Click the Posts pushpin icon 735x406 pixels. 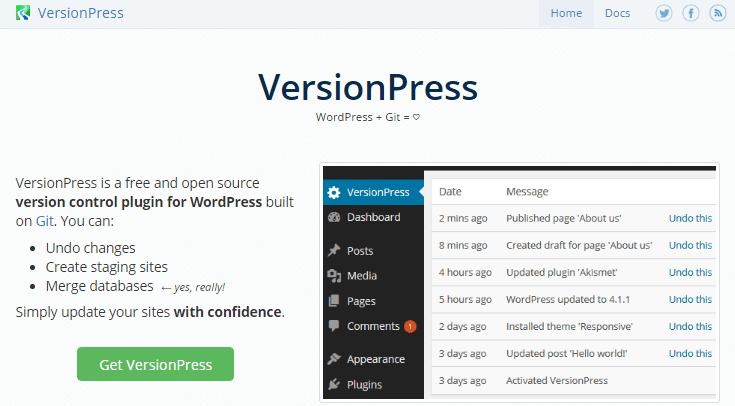[334, 250]
